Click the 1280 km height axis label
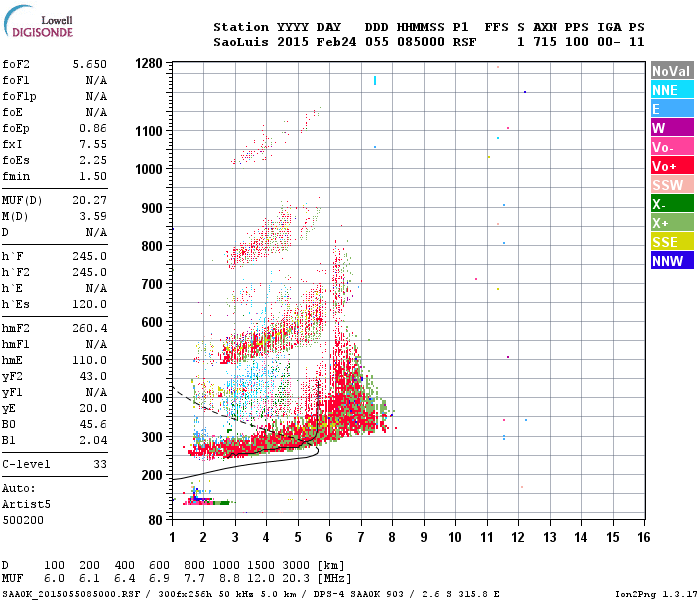Screen dimensions: 700x600 coord(149,63)
